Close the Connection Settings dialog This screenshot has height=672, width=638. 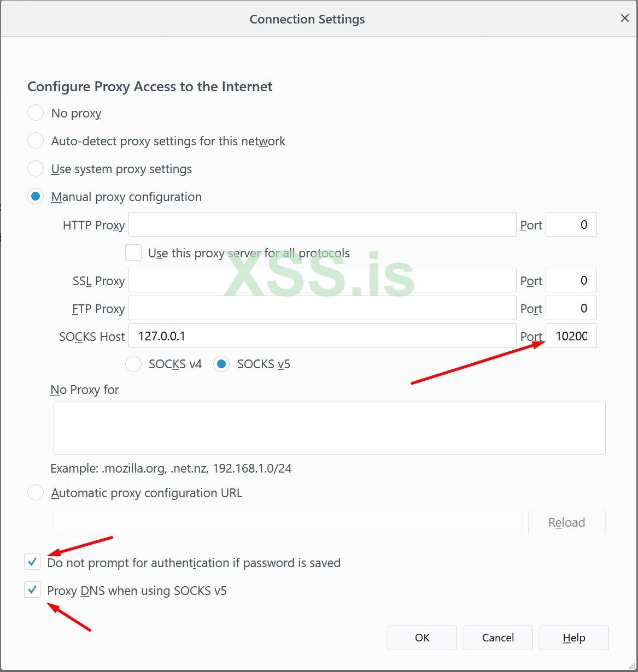(624, 19)
